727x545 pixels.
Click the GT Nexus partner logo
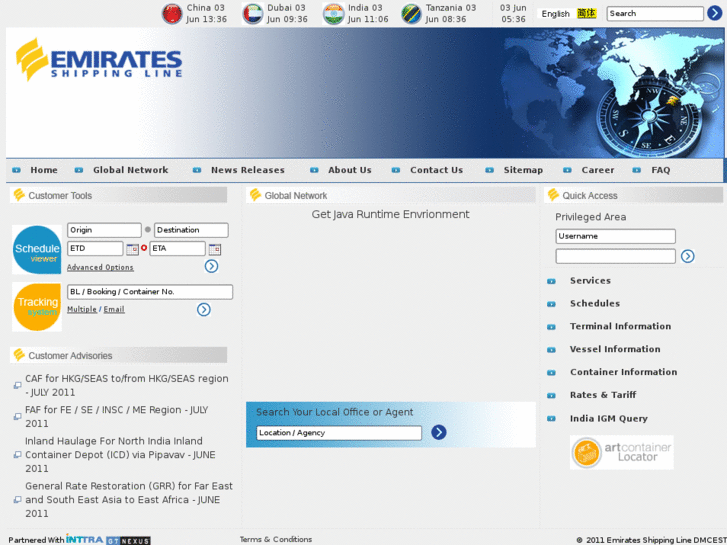128,541
